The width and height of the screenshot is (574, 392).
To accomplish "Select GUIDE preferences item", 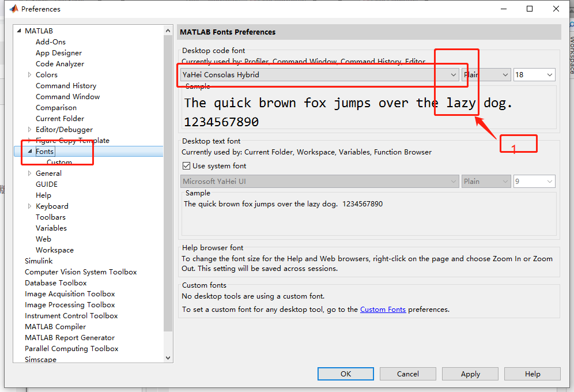I will point(47,184).
